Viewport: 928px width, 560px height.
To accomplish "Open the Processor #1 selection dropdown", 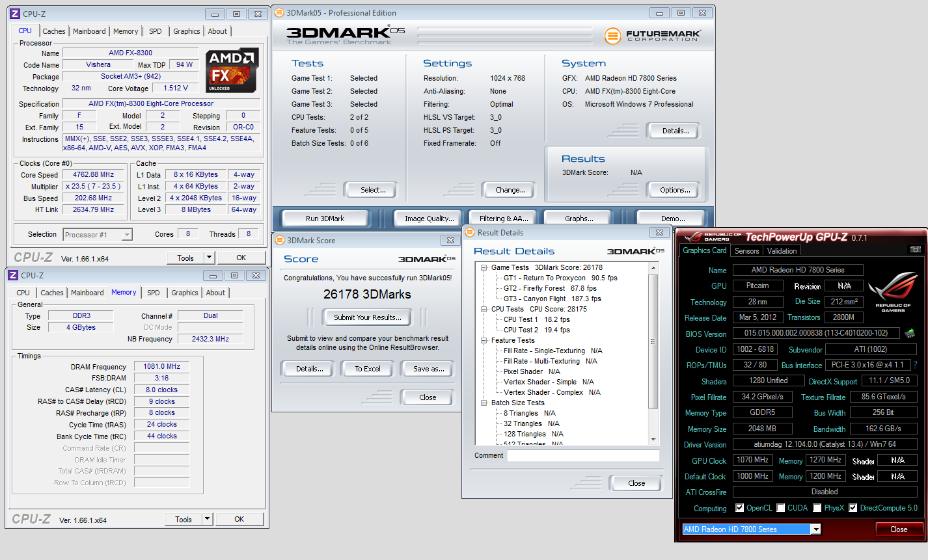I will [x=127, y=235].
